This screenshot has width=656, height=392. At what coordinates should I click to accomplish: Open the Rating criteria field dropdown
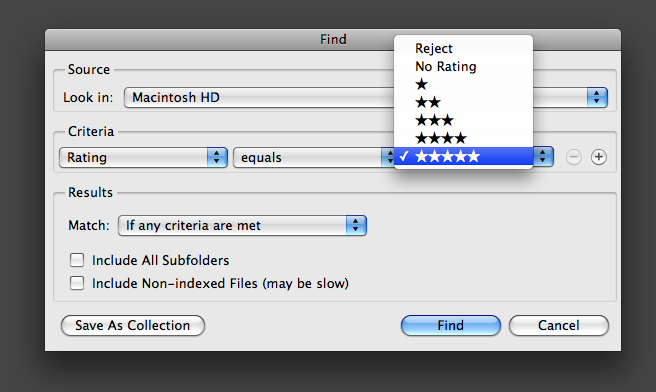click(143, 157)
